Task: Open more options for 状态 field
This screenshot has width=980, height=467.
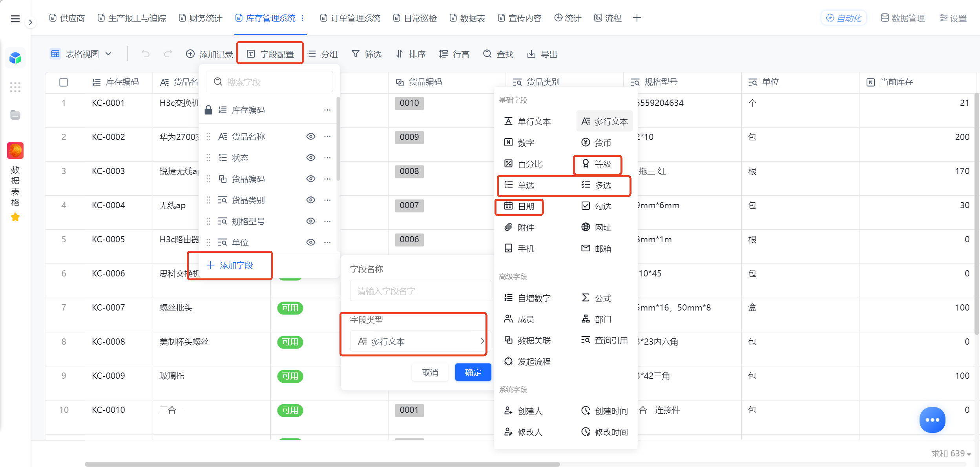Action: tap(327, 158)
